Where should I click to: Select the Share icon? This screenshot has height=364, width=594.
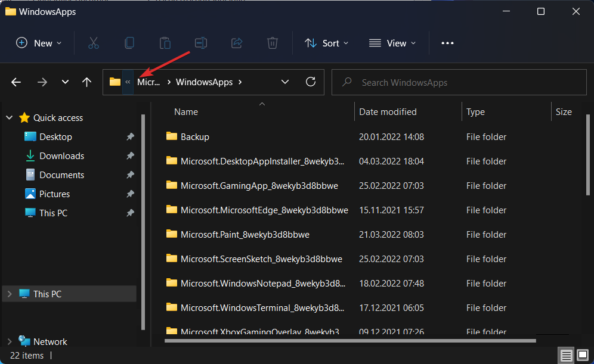(x=236, y=43)
